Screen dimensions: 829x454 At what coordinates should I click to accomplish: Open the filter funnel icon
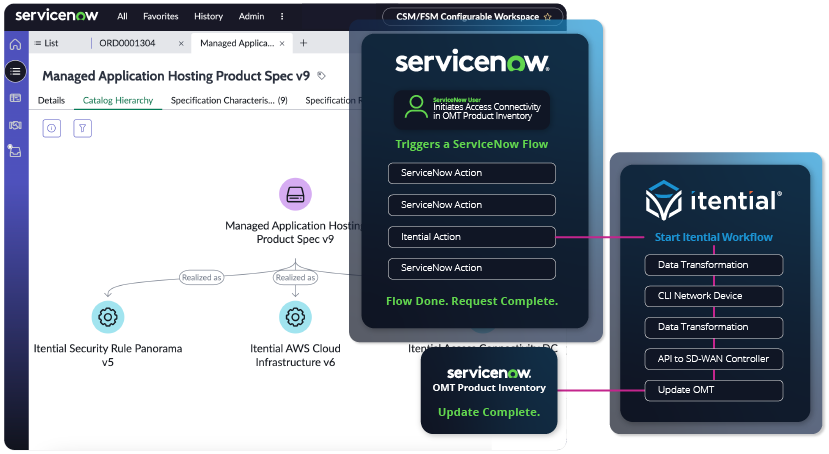pyautogui.click(x=83, y=128)
